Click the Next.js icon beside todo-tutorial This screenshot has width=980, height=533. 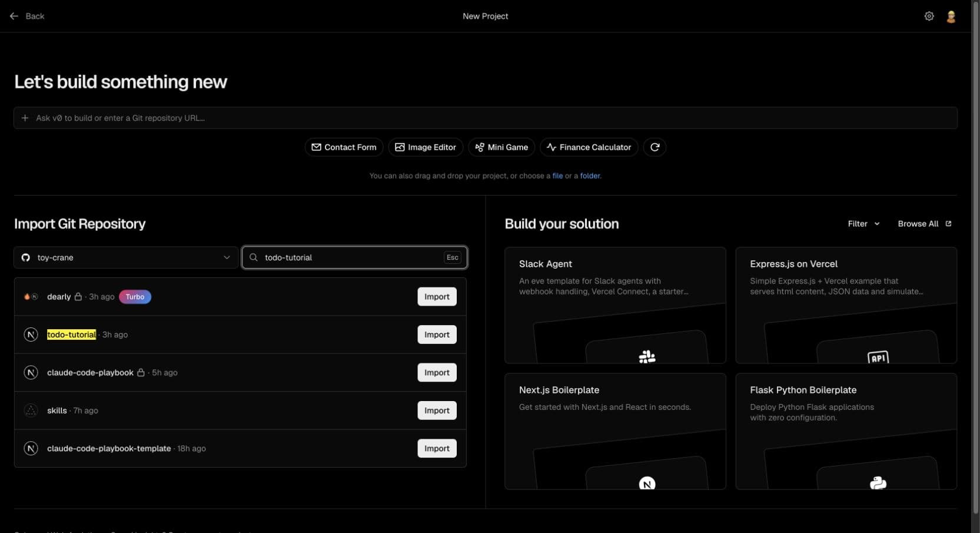pos(31,335)
